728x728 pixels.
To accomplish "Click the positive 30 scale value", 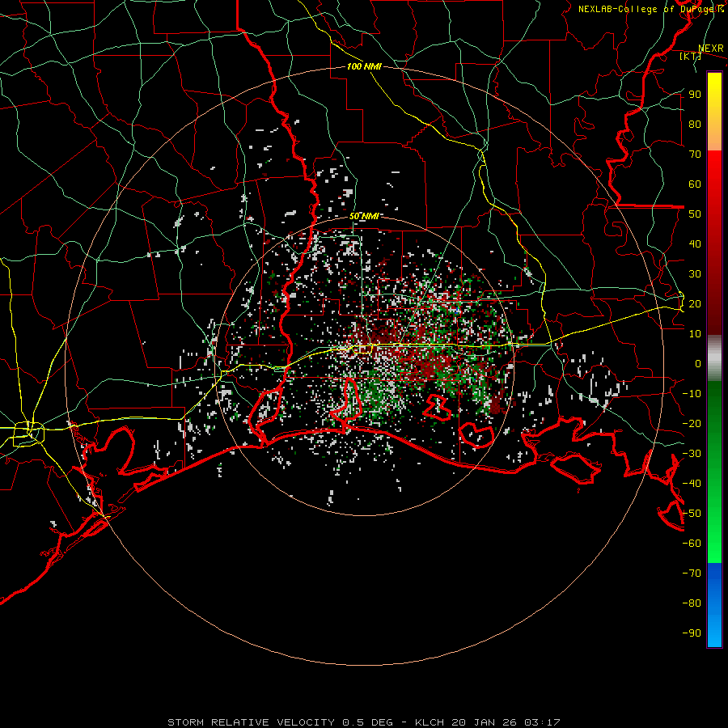I will [695, 274].
